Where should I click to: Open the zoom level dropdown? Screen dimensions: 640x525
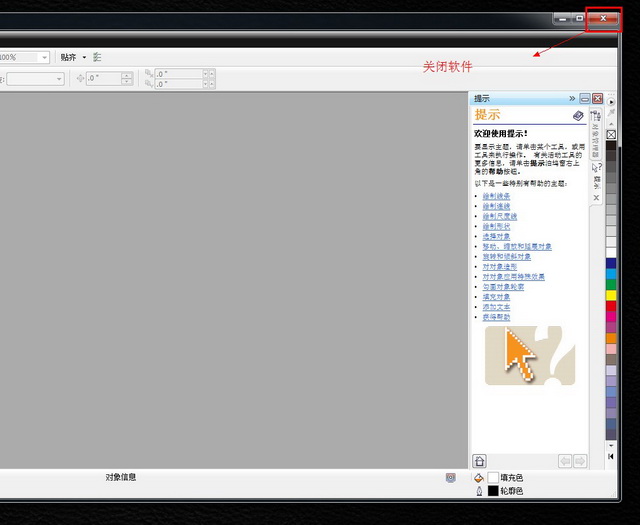point(44,58)
